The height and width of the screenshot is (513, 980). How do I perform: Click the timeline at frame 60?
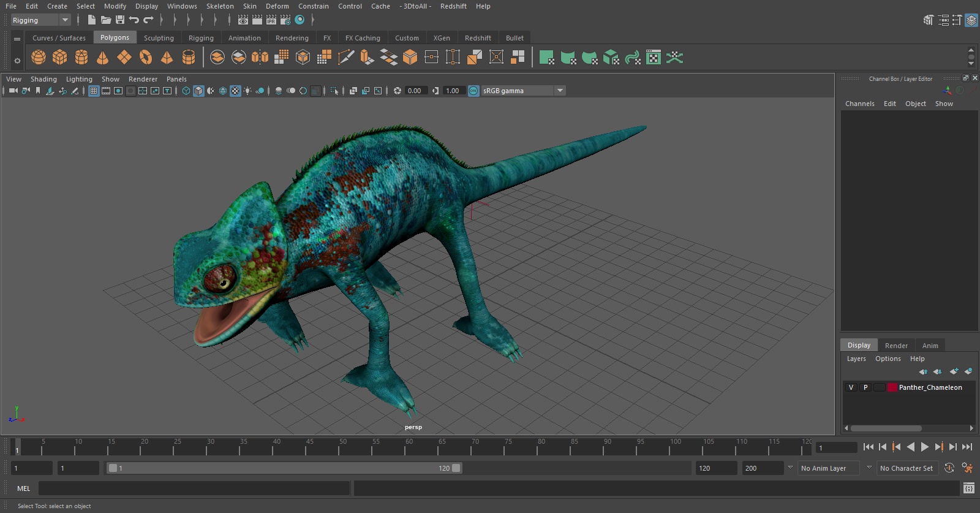click(409, 446)
